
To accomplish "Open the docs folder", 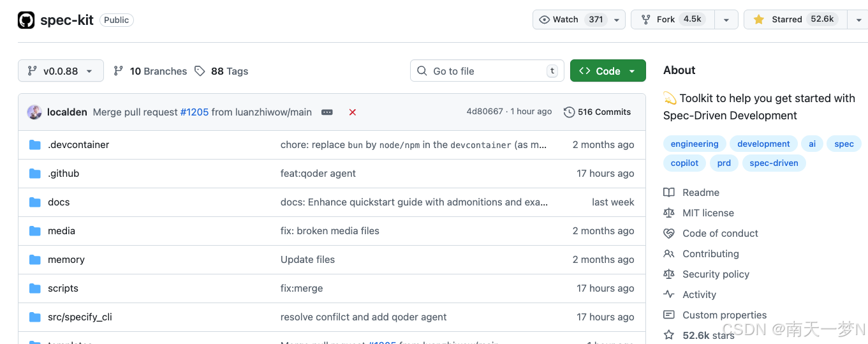I will pyautogui.click(x=59, y=202).
